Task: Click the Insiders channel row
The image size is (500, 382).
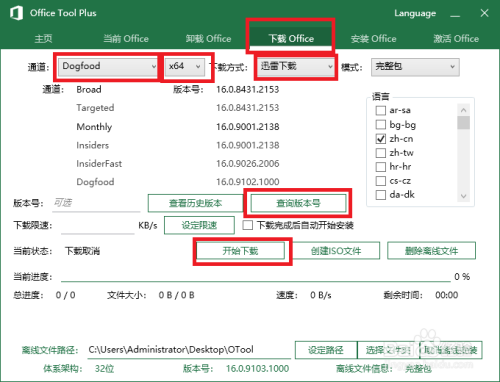Action: click(x=92, y=145)
